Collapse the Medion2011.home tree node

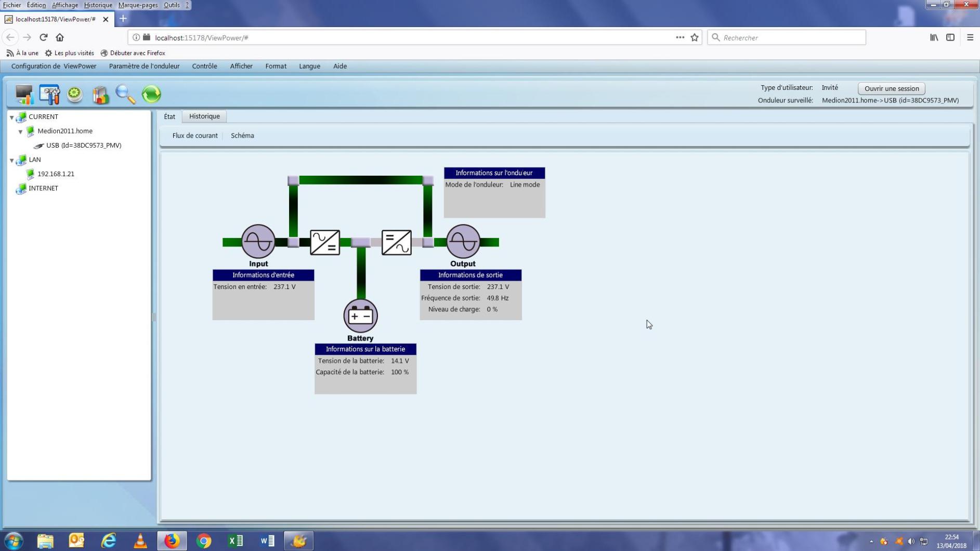tap(21, 132)
